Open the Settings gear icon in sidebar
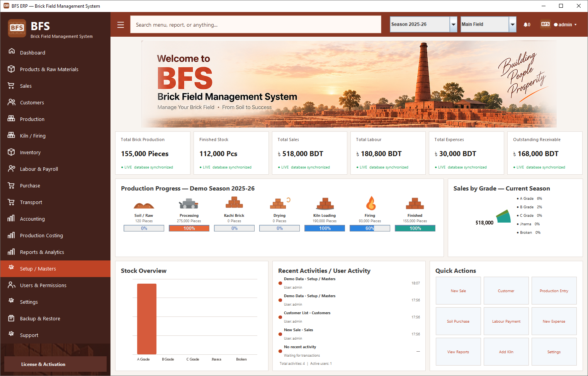The width and height of the screenshot is (588, 376). (12, 300)
